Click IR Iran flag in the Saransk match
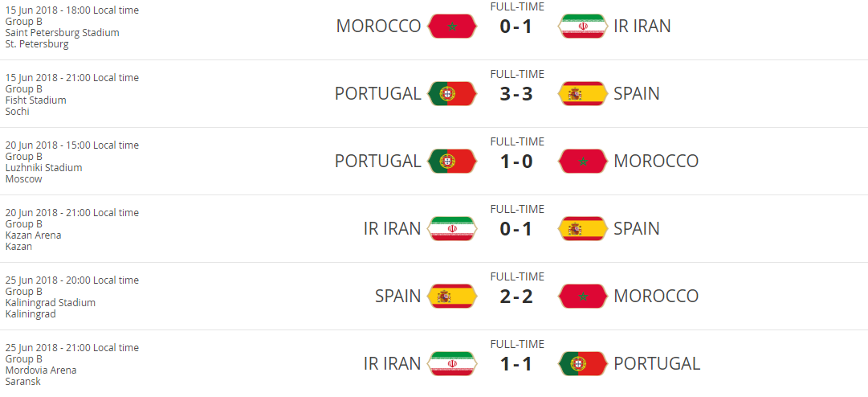This screenshot has width=868, height=397. coord(452,363)
